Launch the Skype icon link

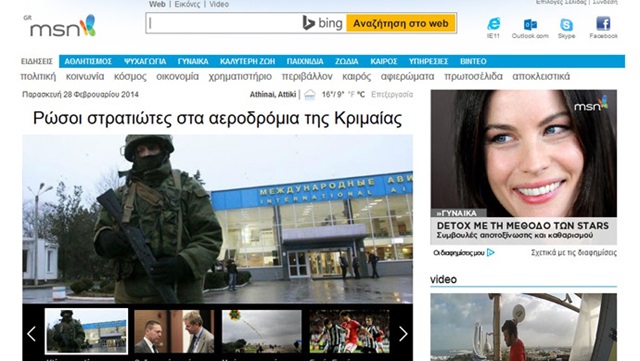566,25
